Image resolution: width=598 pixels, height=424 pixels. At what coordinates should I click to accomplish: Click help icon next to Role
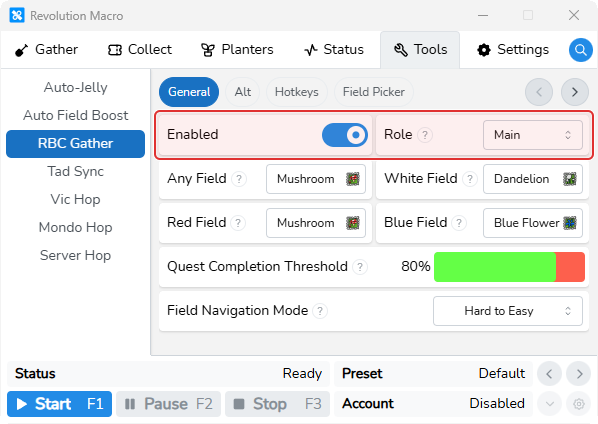[x=425, y=135]
